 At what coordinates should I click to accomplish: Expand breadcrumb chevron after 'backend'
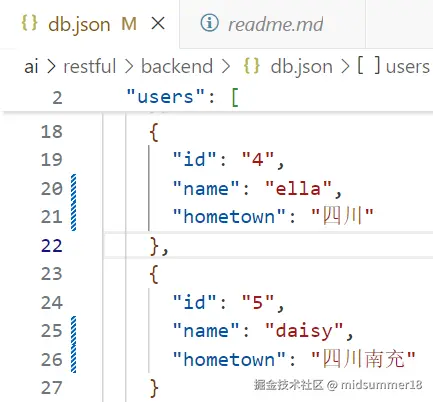click(x=226, y=66)
